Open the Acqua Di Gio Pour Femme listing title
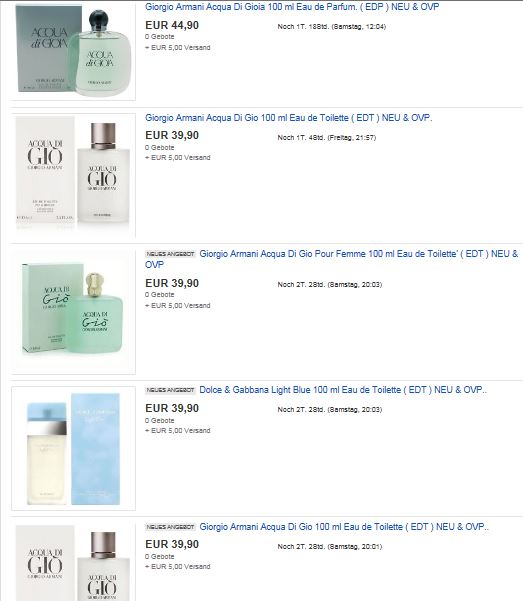523x601 pixels. point(331,259)
